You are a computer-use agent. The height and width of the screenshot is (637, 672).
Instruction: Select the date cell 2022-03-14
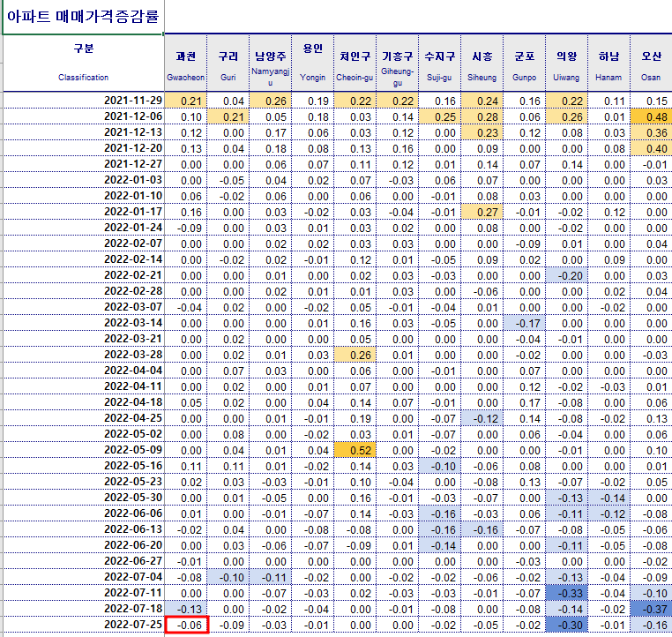pos(83,322)
